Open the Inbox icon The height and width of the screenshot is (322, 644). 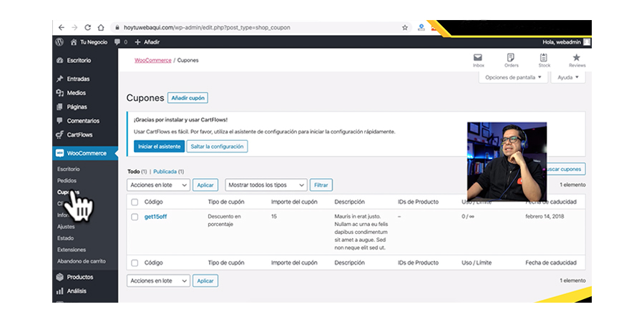coord(478,60)
